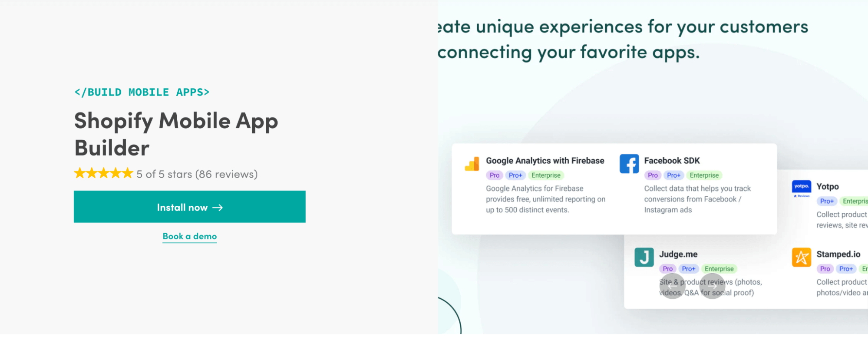Click the Google Analytics Firebase icon

click(x=472, y=164)
